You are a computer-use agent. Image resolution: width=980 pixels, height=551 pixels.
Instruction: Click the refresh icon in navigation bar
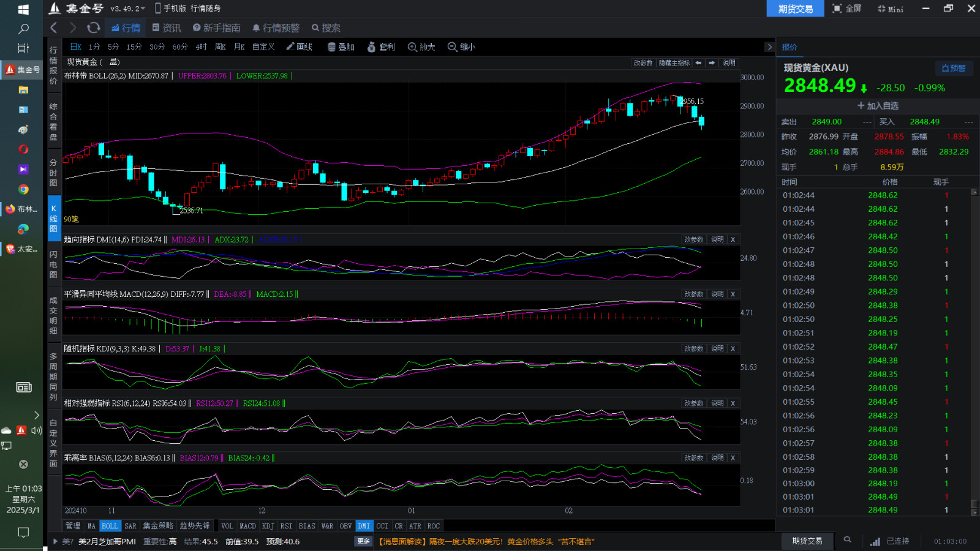pyautogui.click(x=93, y=28)
